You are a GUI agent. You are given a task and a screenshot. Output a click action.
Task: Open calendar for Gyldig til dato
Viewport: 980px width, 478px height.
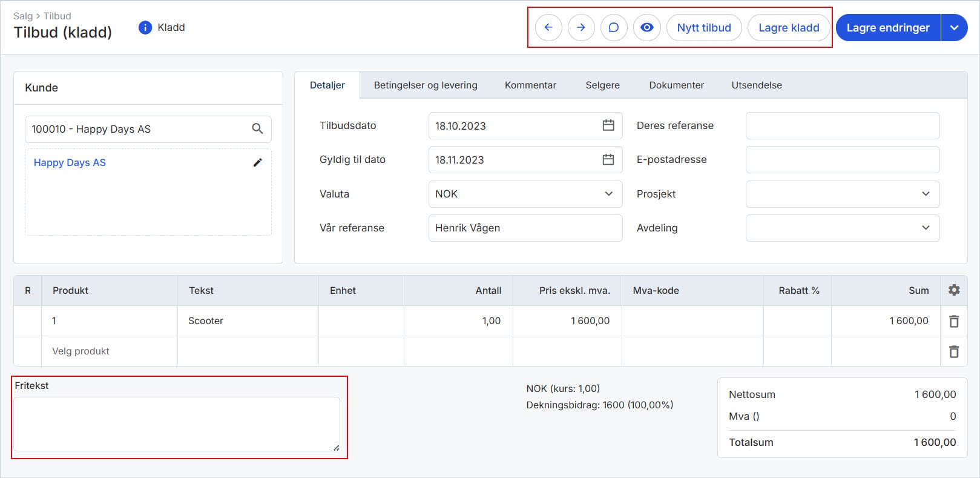click(608, 159)
